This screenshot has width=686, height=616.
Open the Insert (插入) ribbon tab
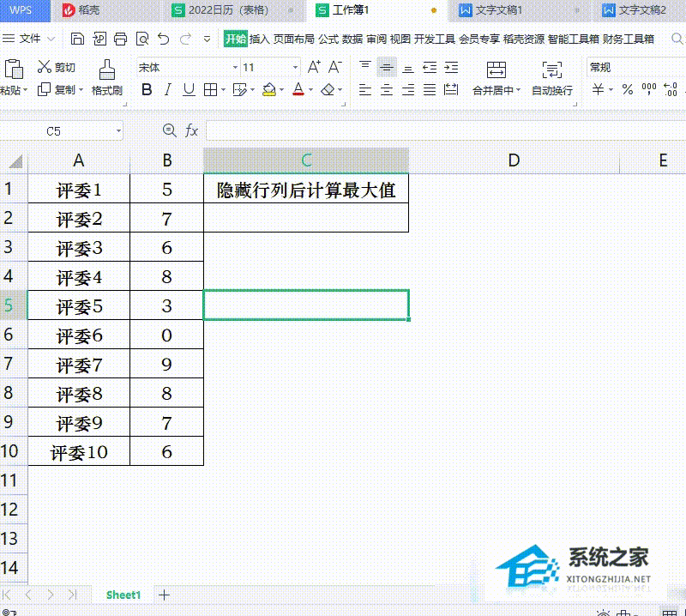pyautogui.click(x=259, y=39)
